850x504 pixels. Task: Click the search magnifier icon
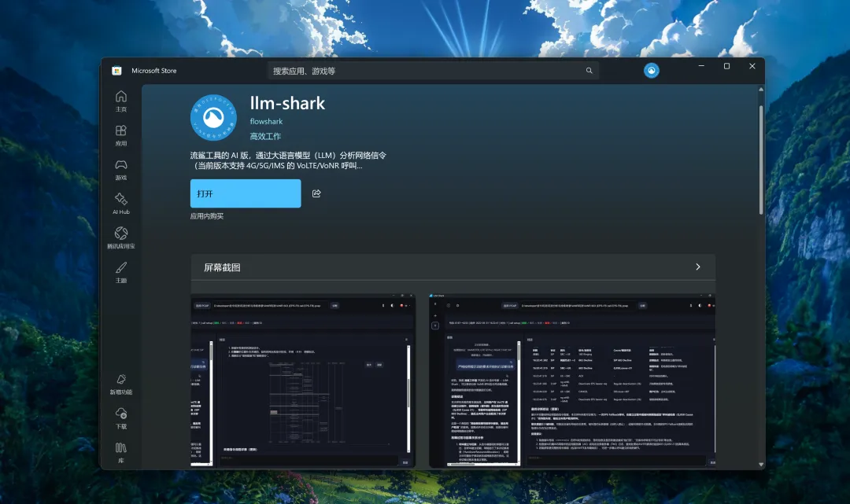pyautogui.click(x=589, y=71)
